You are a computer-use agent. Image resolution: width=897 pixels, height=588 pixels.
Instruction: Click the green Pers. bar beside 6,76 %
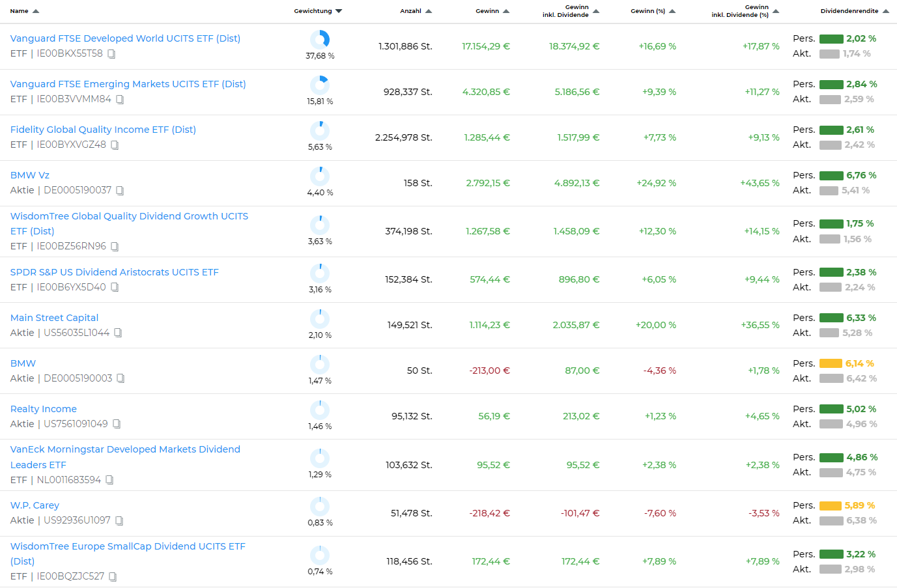[831, 175]
